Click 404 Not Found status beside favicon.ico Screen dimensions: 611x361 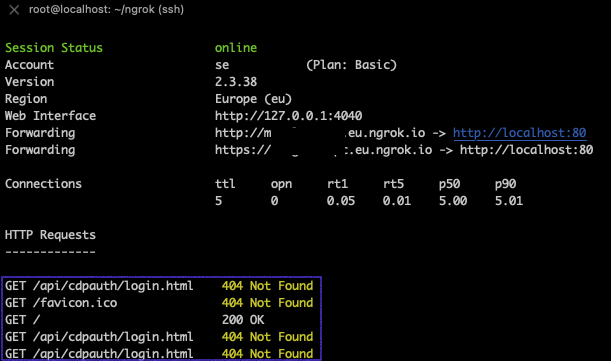pos(267,303)
